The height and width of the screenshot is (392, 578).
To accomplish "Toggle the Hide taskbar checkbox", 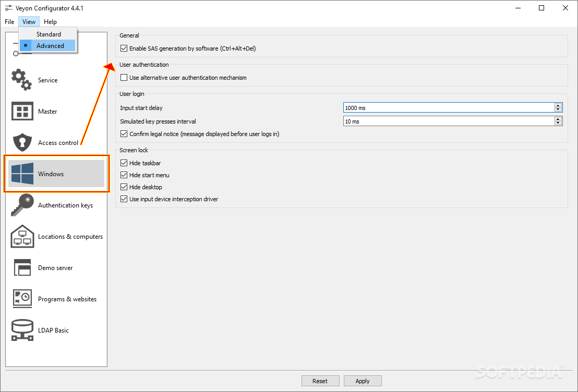I will 124,163.
